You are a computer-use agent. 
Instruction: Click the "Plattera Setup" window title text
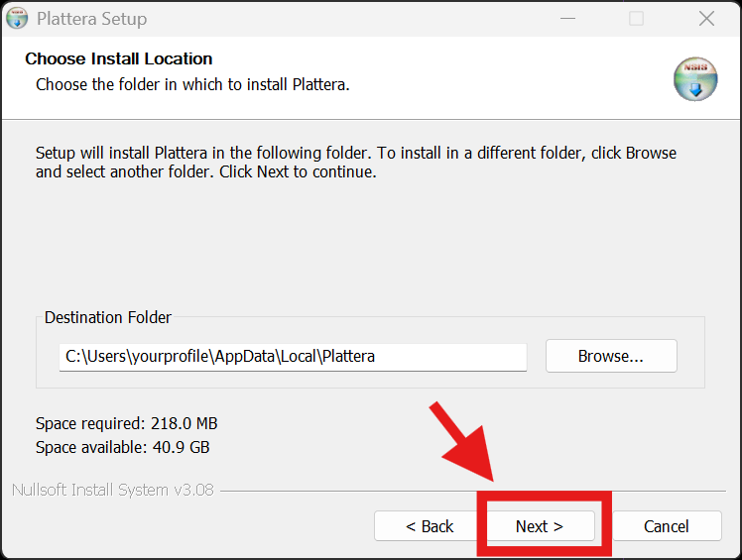click(x=91, y=19)
